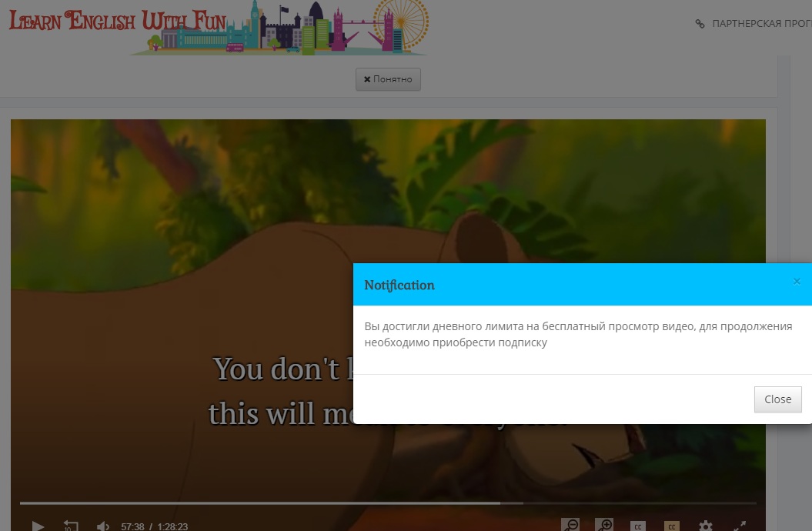Decrease subtitle size with zoom-out icon

coord(571,526)
